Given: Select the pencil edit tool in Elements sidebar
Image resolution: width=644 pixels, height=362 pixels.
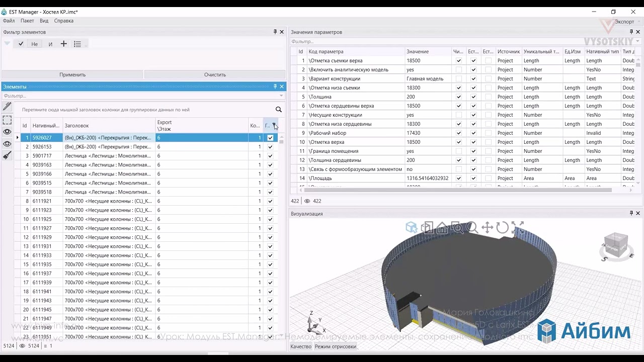Looking at the screenshot, I should click(7, 107).
